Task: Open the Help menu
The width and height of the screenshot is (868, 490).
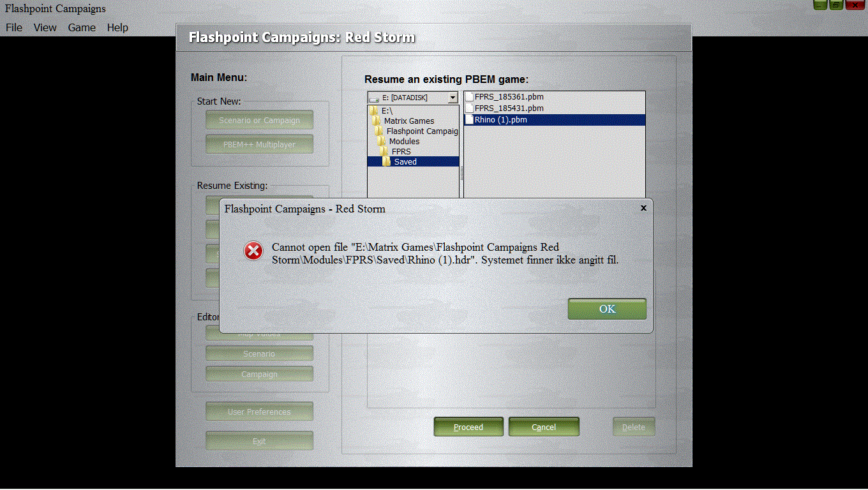Action: click(x=117, y=27)
